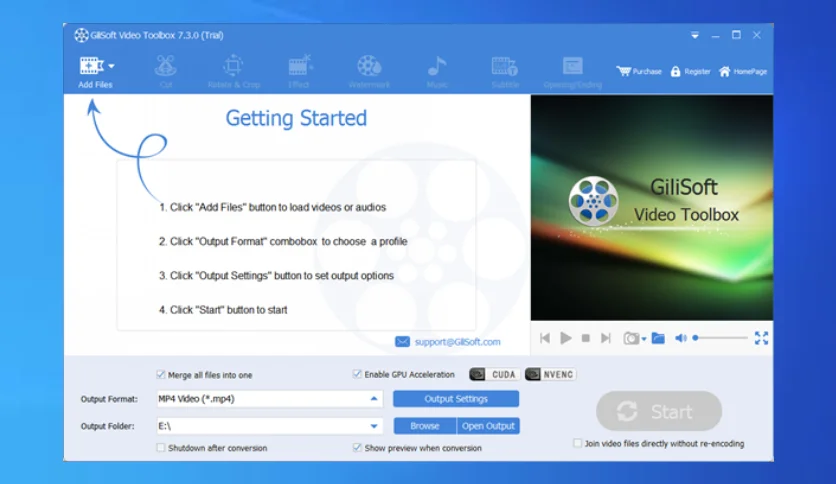Skip to next in the preview player
This screenshot has width=836, height=484.
(605, 338)
